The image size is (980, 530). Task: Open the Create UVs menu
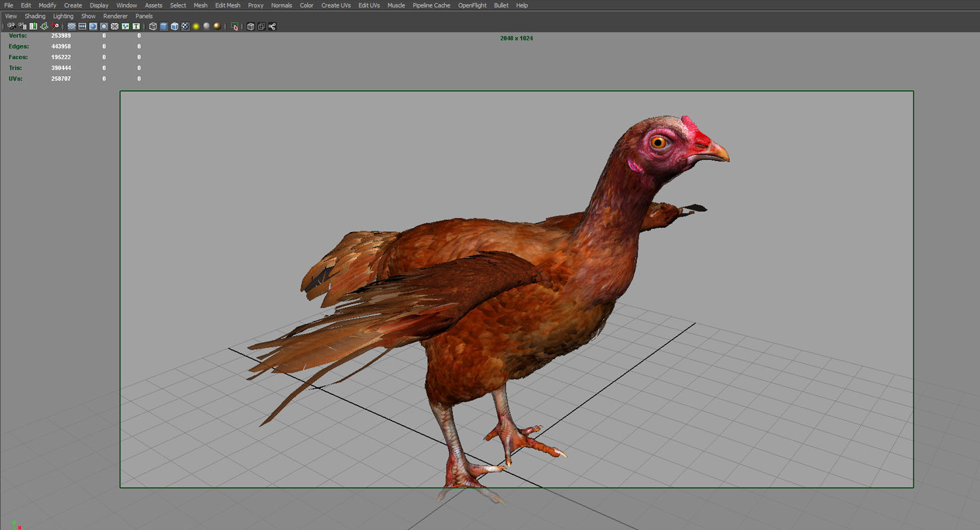pyautogui.click(x=336, y=5)
